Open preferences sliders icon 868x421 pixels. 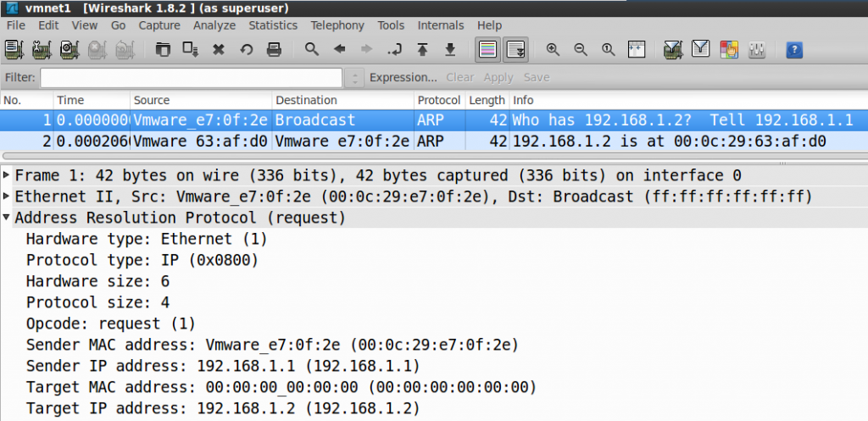757,50
